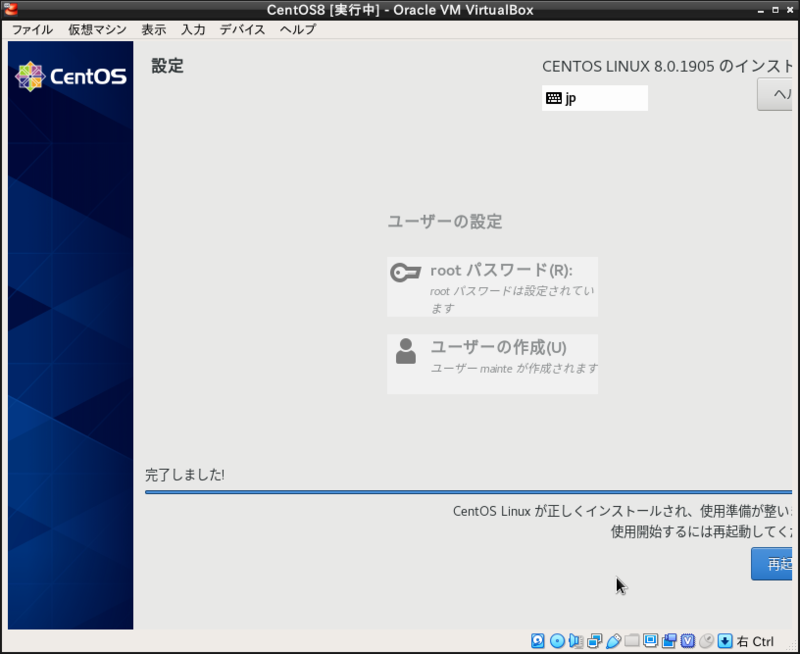Image resolution: width=800 pixels, height=654 pixels.
Task: Open the 入力 menu
Action: coord(193,30)
